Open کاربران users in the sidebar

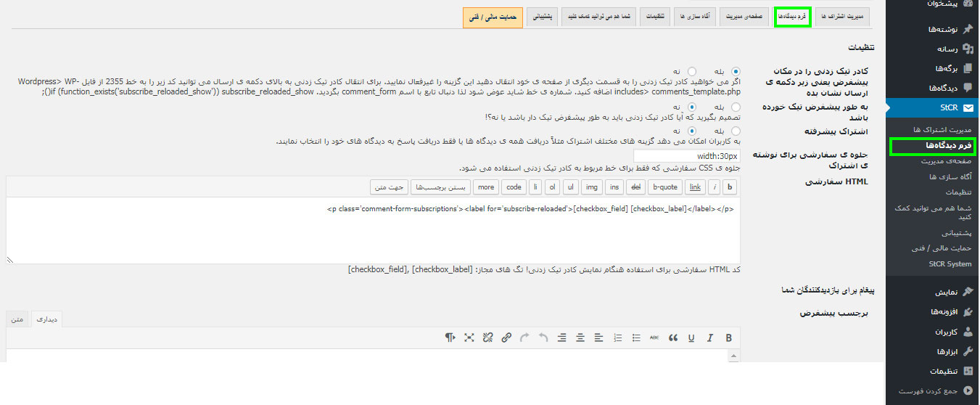932,332
